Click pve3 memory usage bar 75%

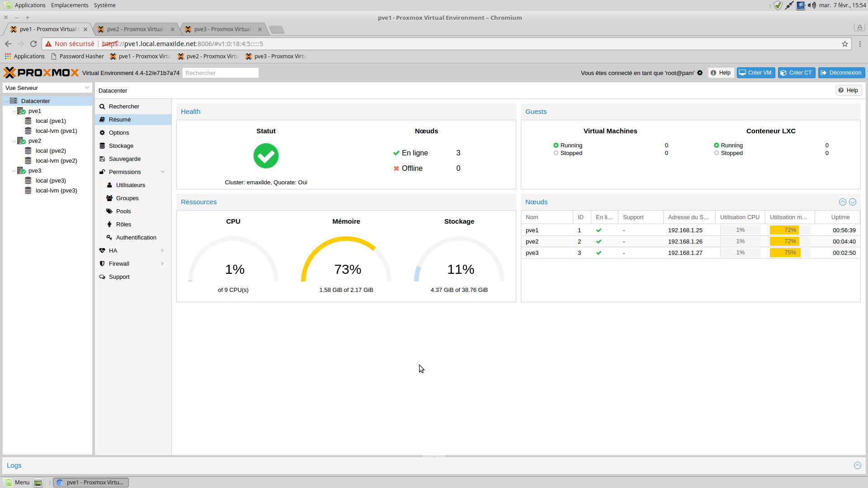tap(790, 253)
